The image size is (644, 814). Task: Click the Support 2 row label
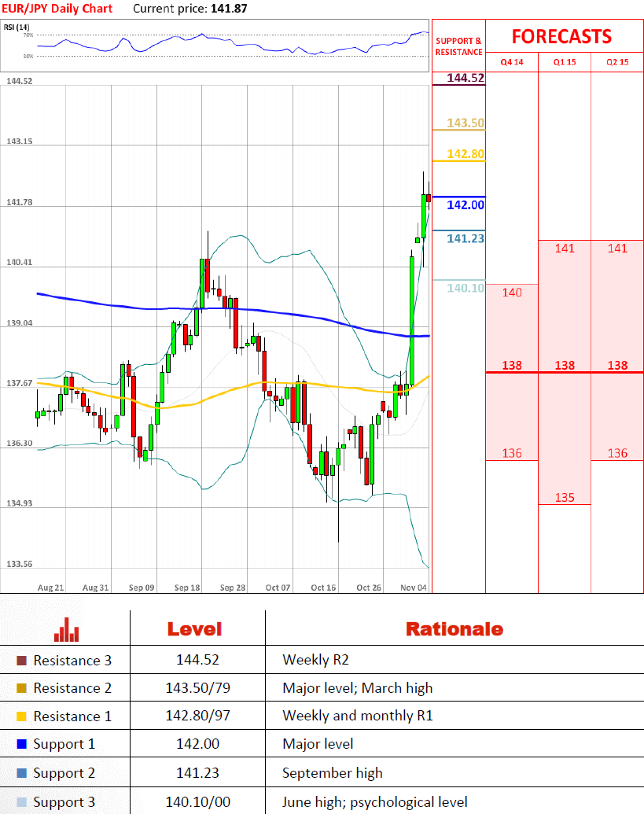[64, 774]
